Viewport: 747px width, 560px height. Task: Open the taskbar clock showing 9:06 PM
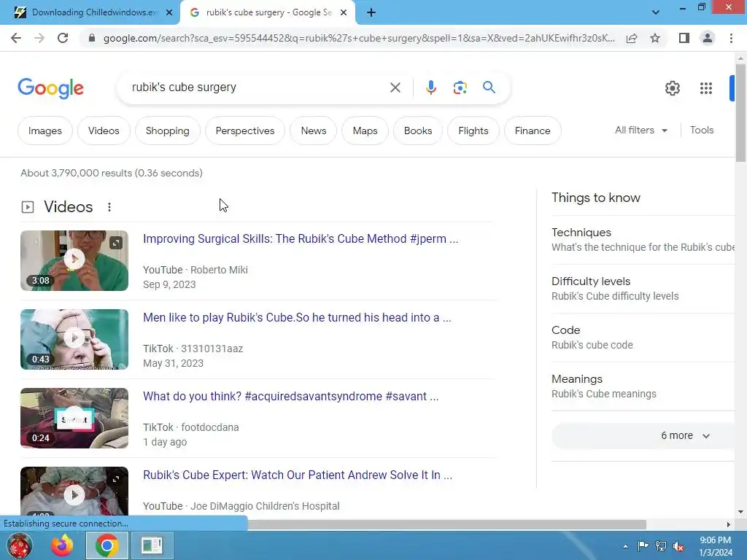715,546
